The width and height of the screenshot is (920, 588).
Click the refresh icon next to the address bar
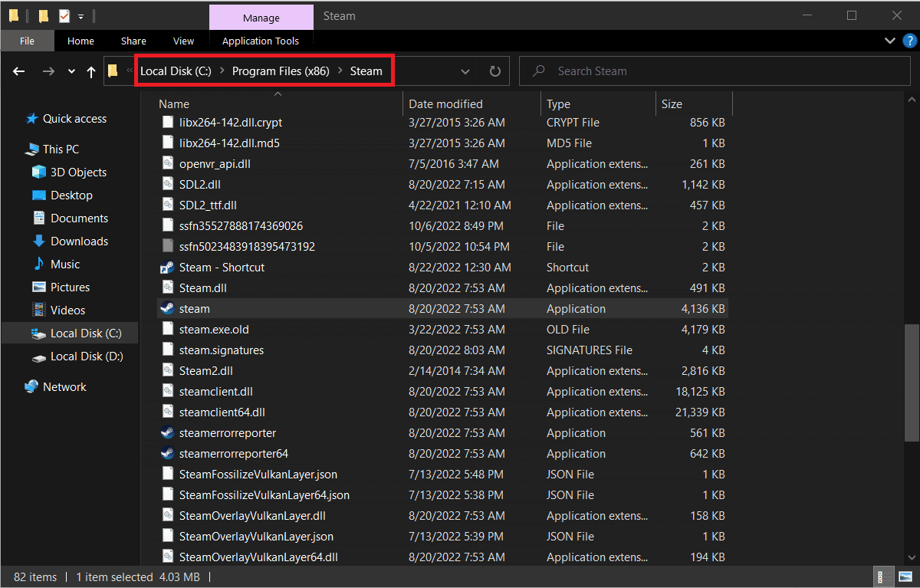coord(495,71)
